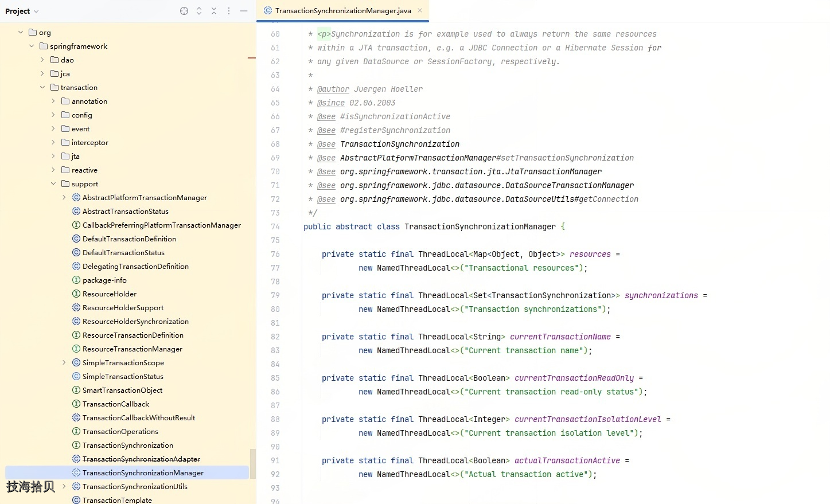
Task: Click the red error stripe mark beside Project tree
Action: 251,58
